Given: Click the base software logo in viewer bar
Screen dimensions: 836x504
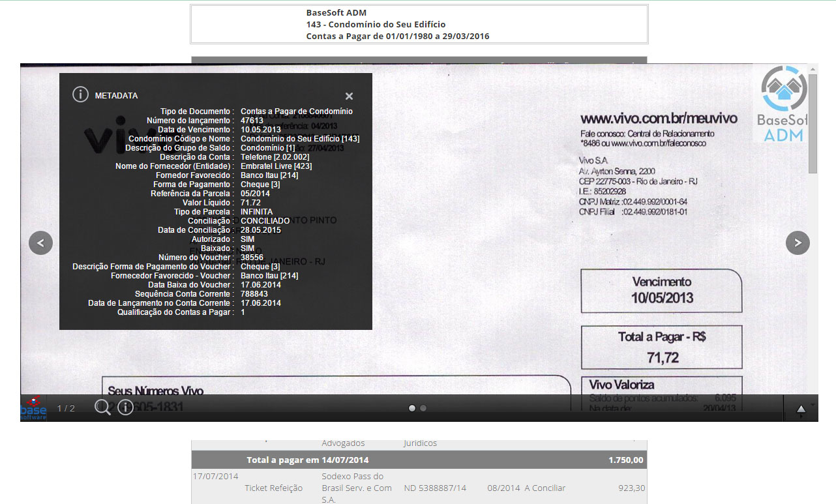Looking at the screenshot, I should coord(33,408).
